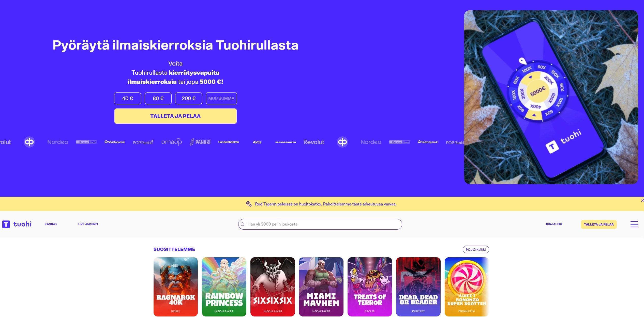The height and width of the screenshot is (319, 644).
Task: Click the wrench maintenance icon
Action: (x=249, y=204)
